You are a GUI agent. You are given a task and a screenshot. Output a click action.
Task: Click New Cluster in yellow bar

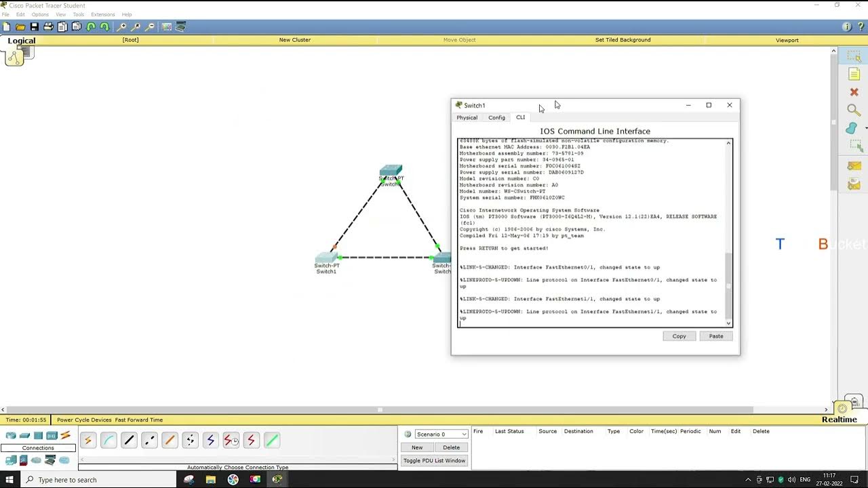(x=295, y=40)
